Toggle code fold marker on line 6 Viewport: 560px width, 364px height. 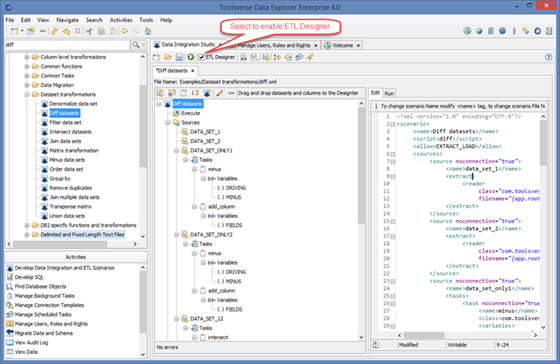click(x=392, y=154)
